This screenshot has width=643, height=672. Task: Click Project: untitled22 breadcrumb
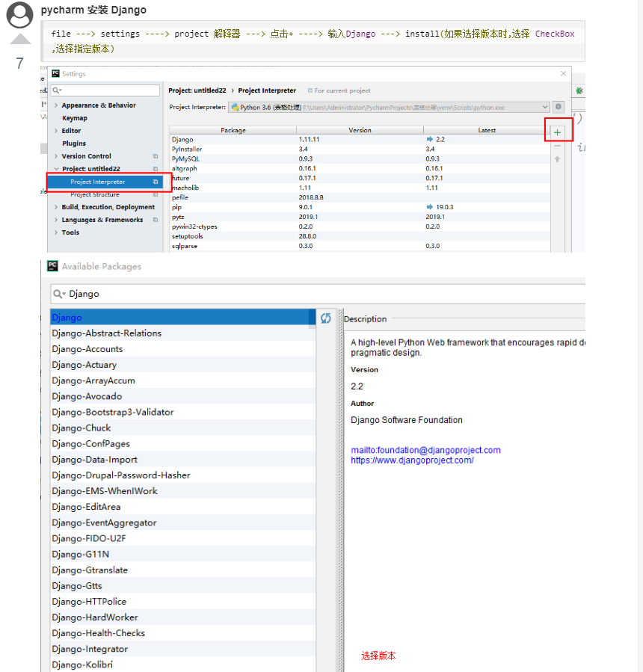(197, 90)
